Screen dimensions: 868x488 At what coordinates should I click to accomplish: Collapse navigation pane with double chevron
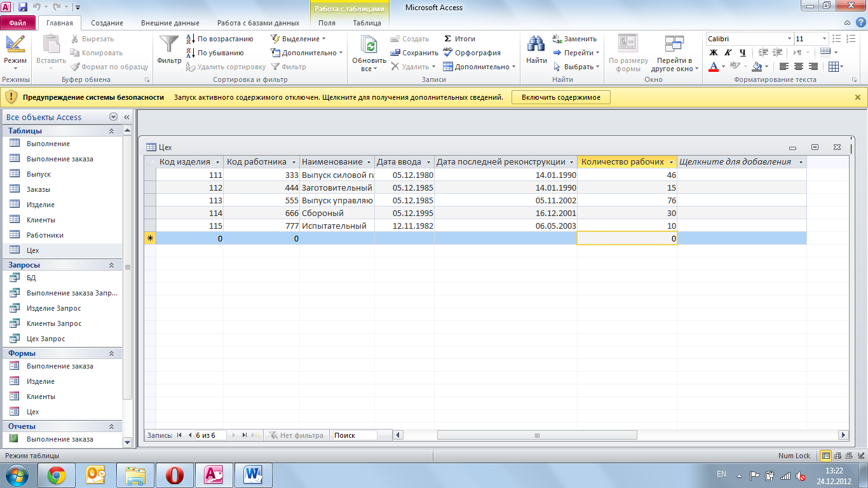[126, 117]
